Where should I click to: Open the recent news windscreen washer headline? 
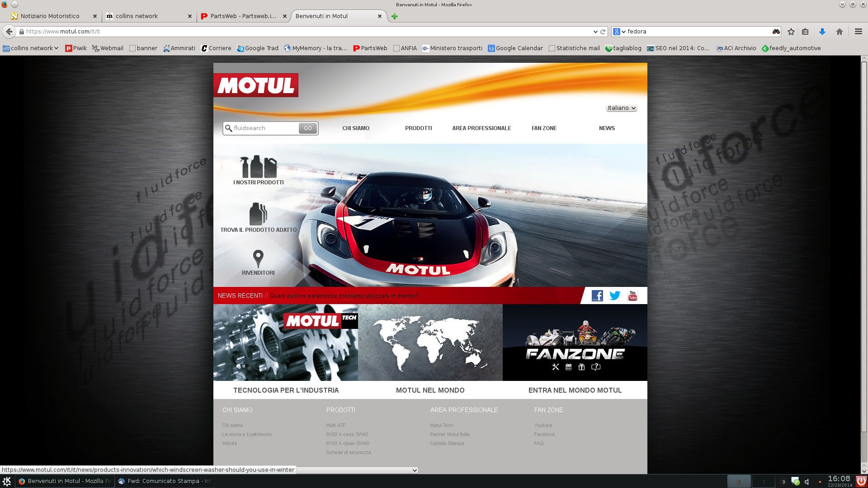[344, 296]
